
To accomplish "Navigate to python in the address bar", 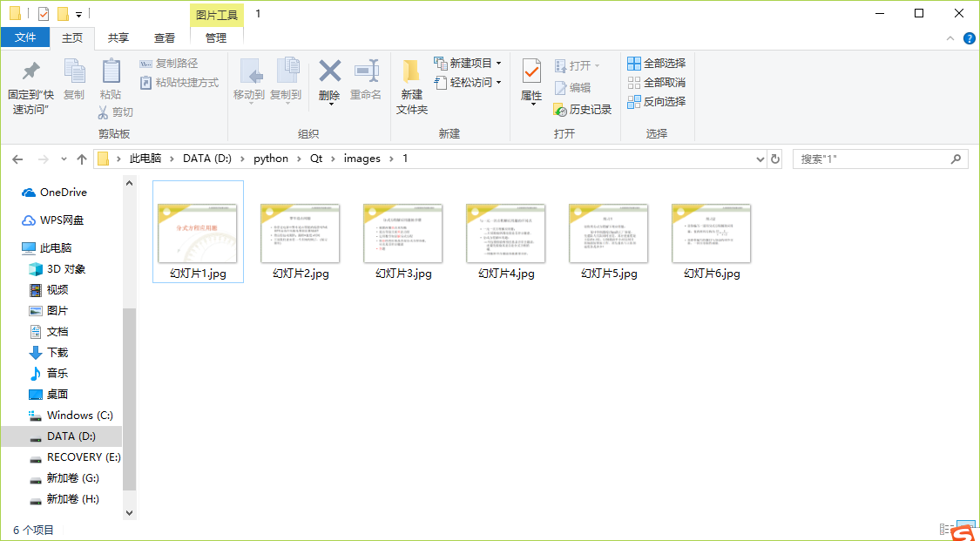I will (271, 159).
